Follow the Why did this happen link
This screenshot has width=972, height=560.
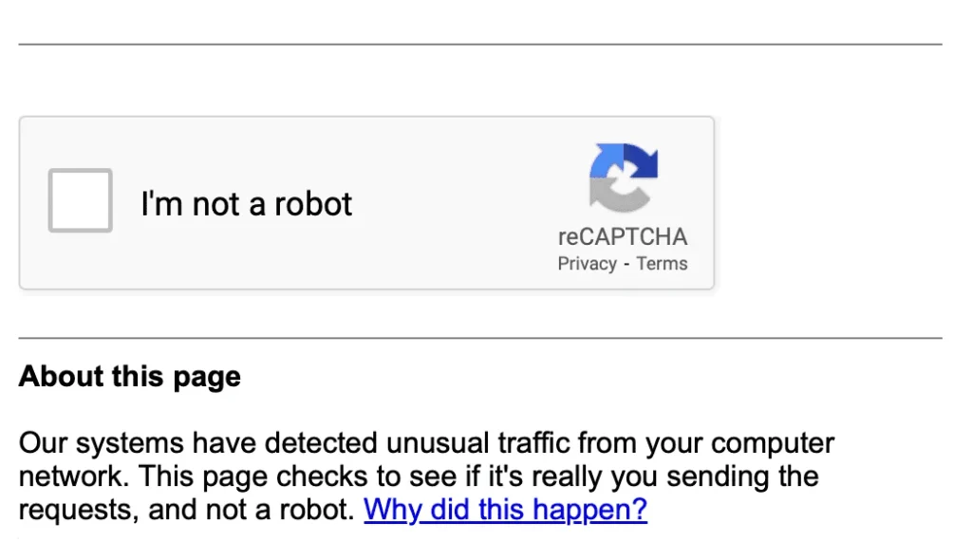tap(505, 510)
